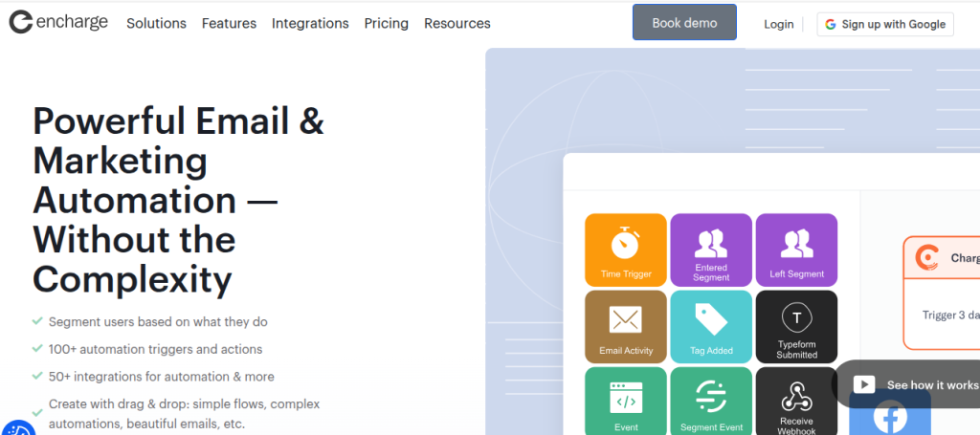This screenshot has width=980, height=435.
Task: Click 'Segment users based on what they do'
Action: click(x=158, y=322)
